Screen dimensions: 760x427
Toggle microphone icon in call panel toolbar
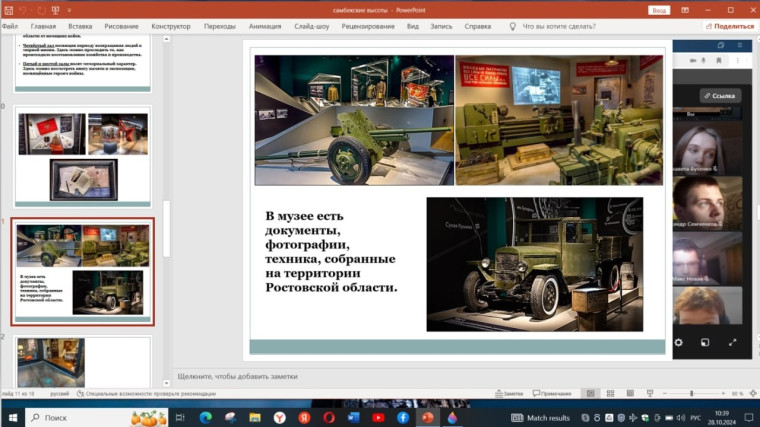pyautogui.click(x=704, y=61)
